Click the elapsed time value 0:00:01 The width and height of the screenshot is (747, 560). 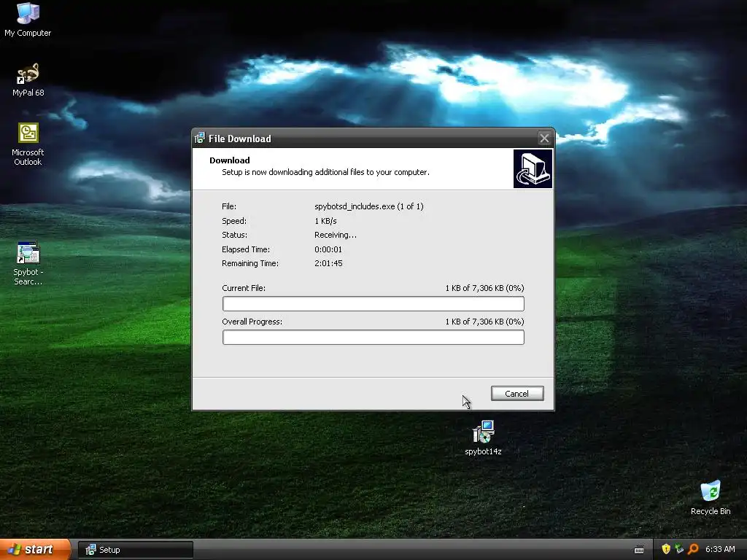[328, 249]
